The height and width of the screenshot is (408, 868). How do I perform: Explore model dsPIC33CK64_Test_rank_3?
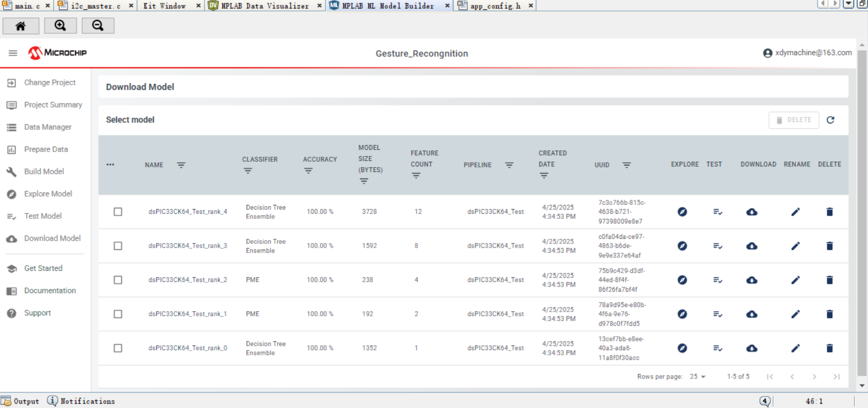682,246
